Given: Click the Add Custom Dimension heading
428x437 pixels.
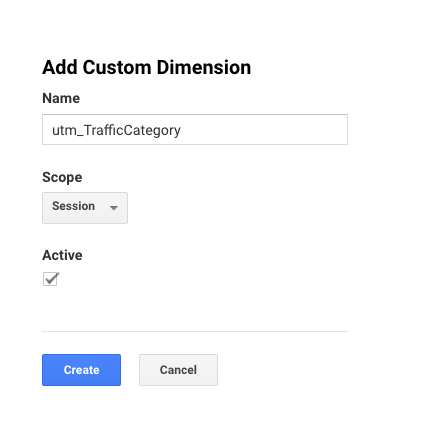Looking at the screenshot, I should (146, 67).
